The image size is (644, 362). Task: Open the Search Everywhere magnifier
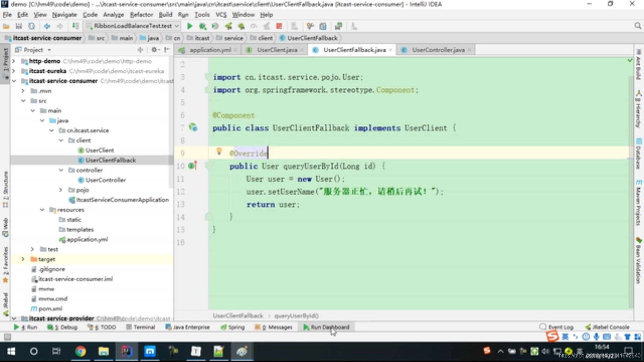638,26
